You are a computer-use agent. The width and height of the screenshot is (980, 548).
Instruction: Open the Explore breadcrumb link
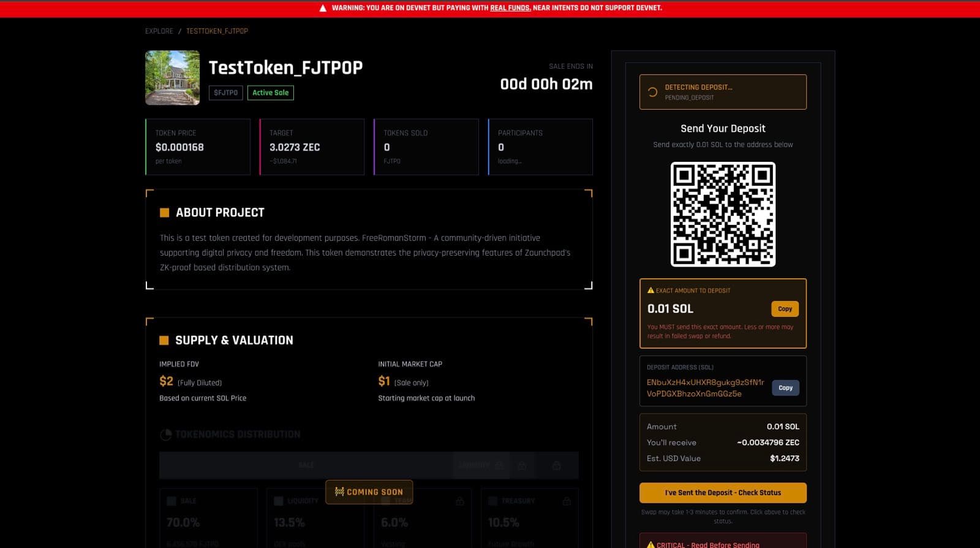click(159, 31)
